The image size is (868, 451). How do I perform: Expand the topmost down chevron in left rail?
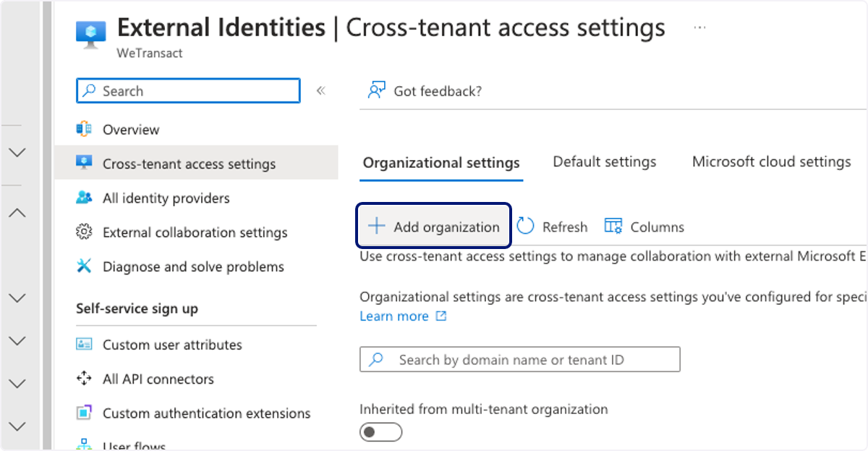[17, 153]
